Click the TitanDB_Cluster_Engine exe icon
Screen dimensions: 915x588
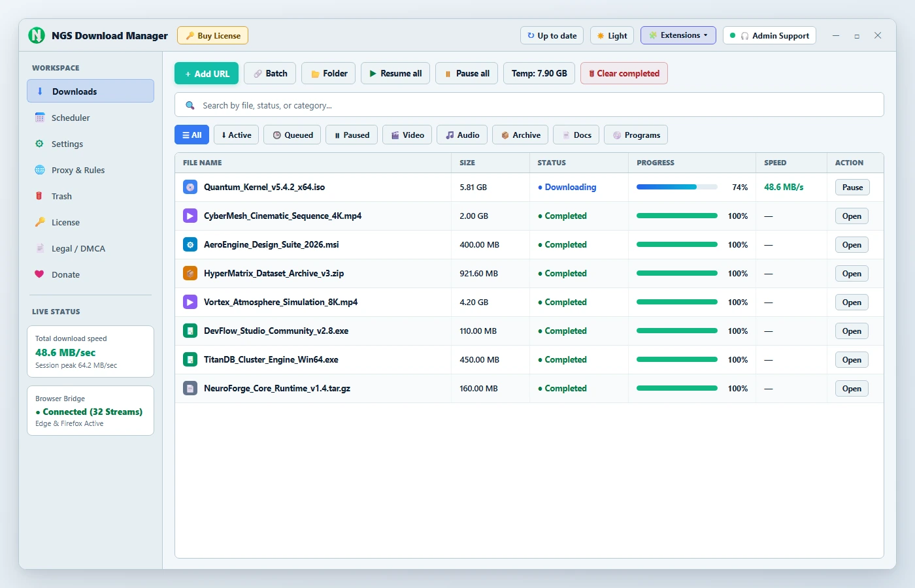click(x=190, y=360)
